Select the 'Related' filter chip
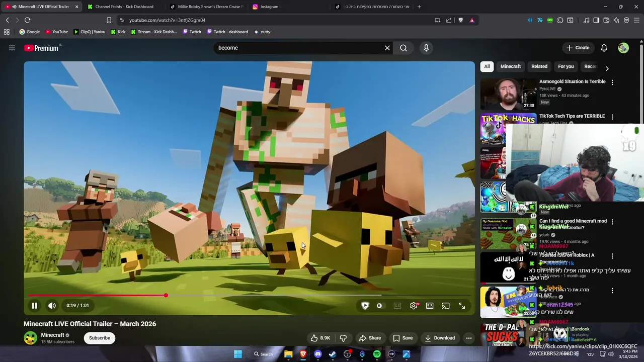644x362 pixels. click(x=539, y=66)
